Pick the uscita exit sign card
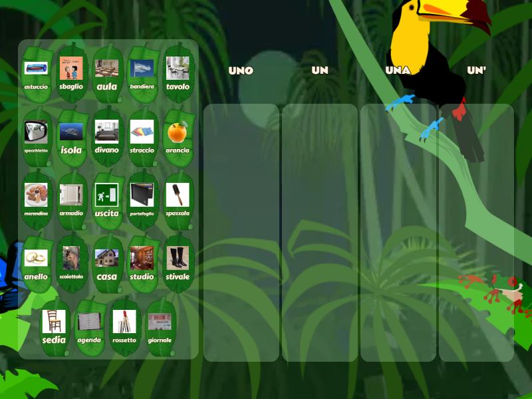532x399 pixels. (106, 200)
